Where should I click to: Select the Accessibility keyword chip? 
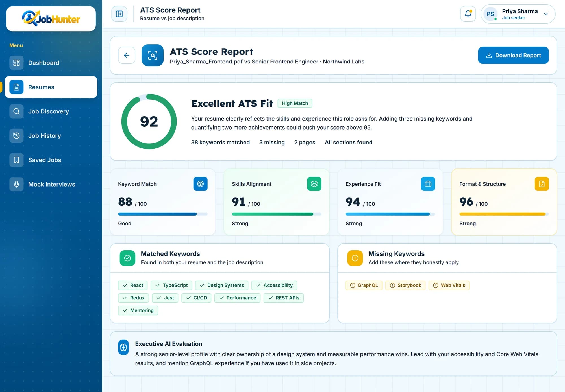[274, 285]
